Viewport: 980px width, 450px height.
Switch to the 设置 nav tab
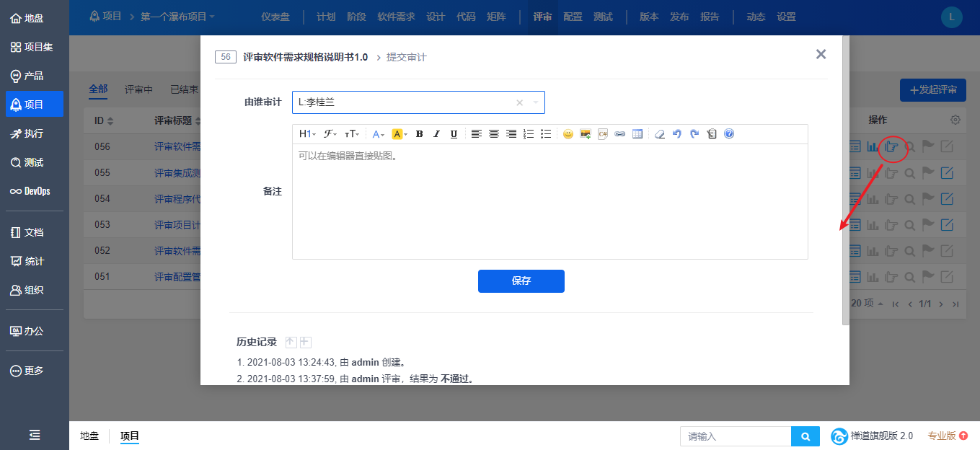pos(787,17)
